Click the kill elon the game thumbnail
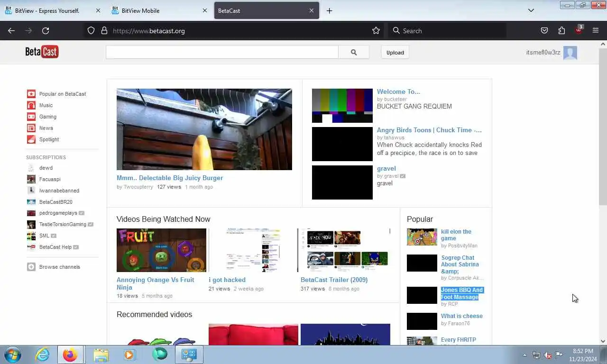 422,237
